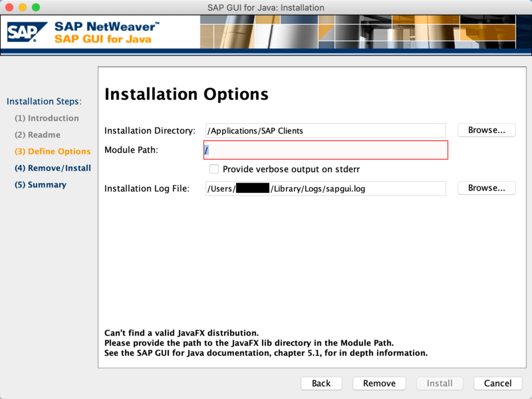The width and height of the screenshot is (532, 399).
Task: Focus the Module Path input field
Action: [326, 150]
